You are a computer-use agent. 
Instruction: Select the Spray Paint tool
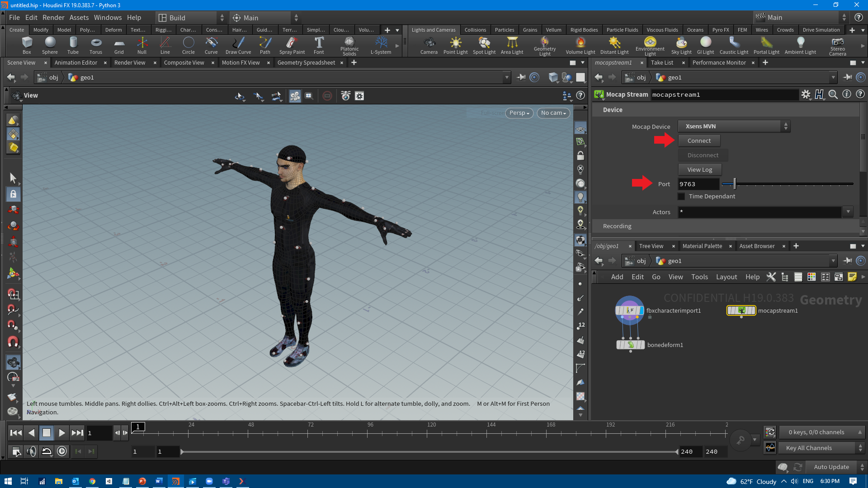coord(292,46)
